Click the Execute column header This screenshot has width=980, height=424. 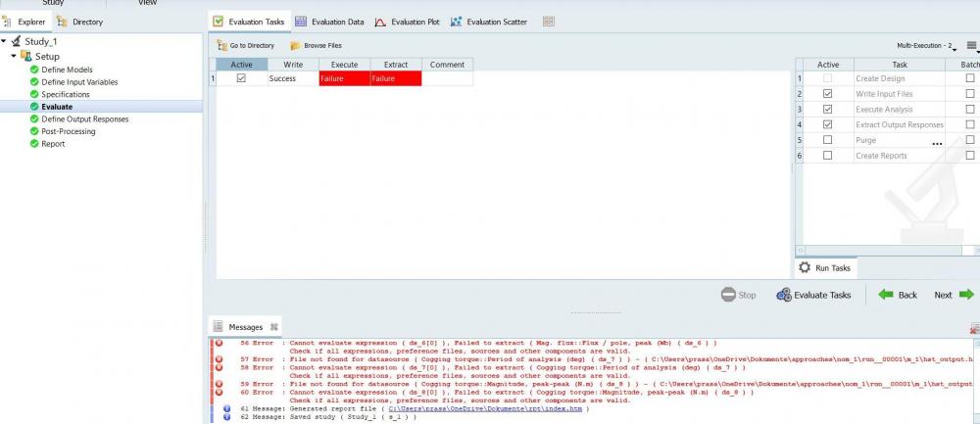(x=344, y=65)
